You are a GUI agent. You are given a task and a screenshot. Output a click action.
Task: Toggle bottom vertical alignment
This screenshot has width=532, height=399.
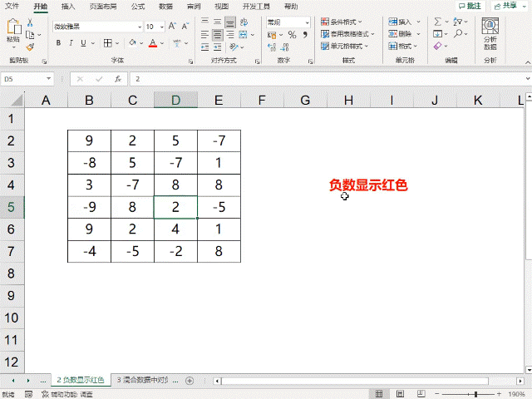(x=230, y=22)
